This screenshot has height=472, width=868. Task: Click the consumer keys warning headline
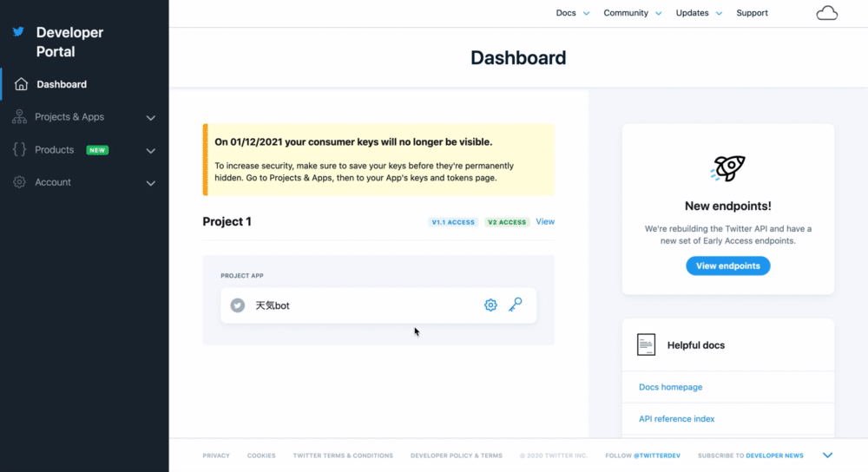point(353,141)
